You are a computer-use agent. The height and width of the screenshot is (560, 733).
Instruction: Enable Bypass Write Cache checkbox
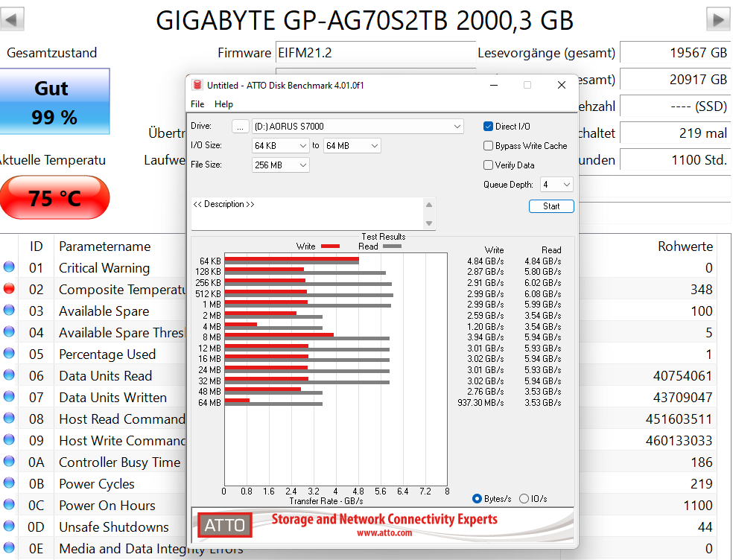click(488, 146)
